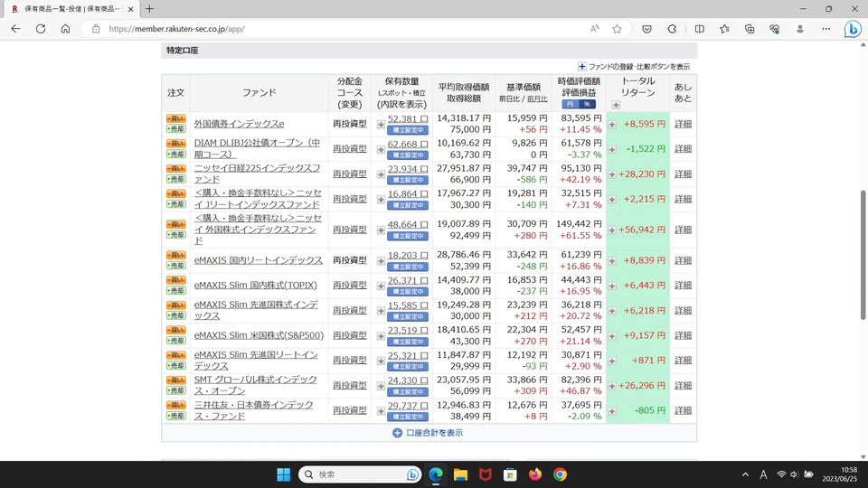
Task: Show hidden system tray icons
Action: click(x=745, y=474)
